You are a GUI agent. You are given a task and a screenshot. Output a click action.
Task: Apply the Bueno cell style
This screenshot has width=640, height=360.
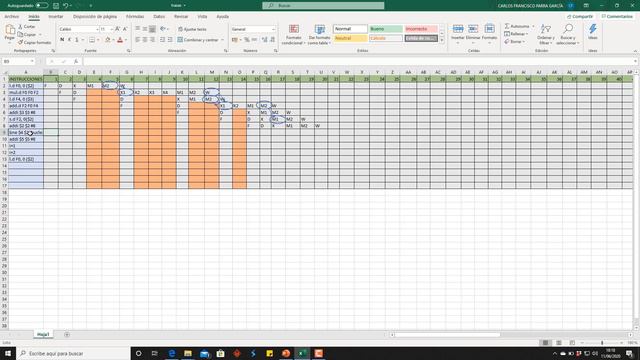click(x=386, y=29)
